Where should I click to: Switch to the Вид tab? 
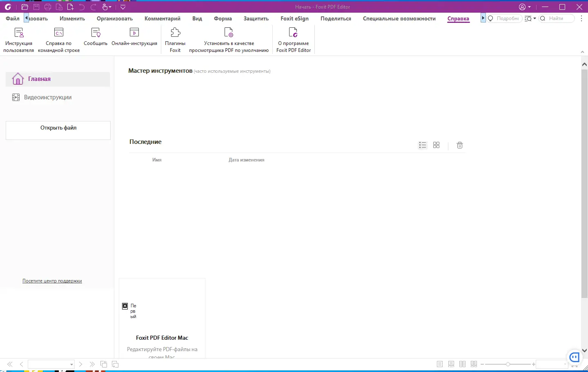pyautogui.click(x=197, y=19)
